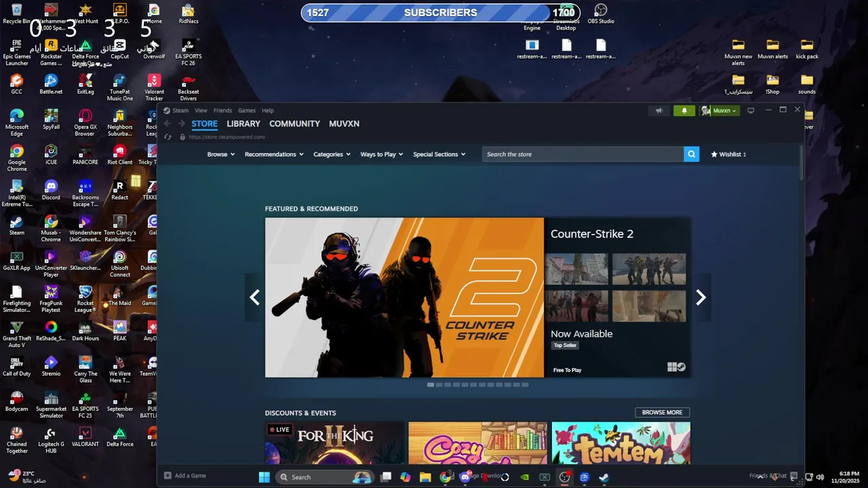The image size is (868, 488).
Task: Switch to the LIBRARY tab
Action: click(x=243, y=123)
